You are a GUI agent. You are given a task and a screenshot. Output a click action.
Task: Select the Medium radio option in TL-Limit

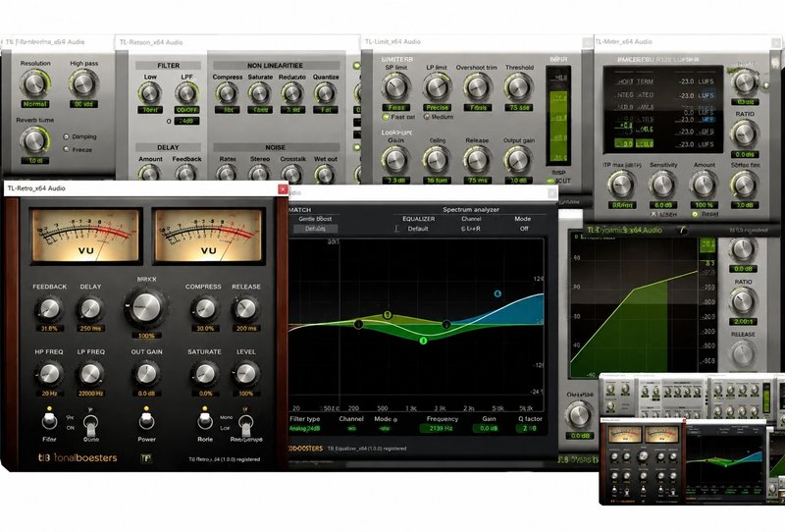(427, 117)
